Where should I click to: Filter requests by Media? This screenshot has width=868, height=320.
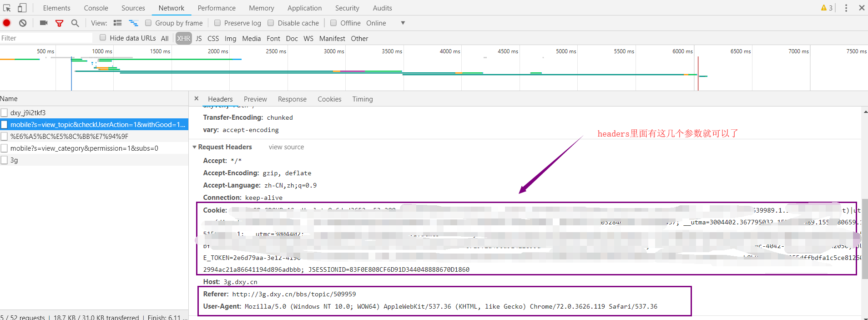[251, 38]
